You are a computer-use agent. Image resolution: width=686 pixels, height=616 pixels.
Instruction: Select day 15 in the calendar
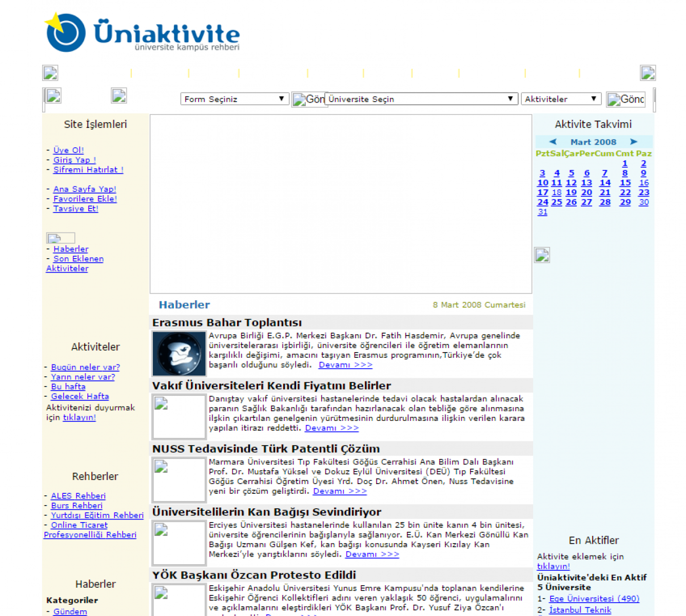(625, 183)
